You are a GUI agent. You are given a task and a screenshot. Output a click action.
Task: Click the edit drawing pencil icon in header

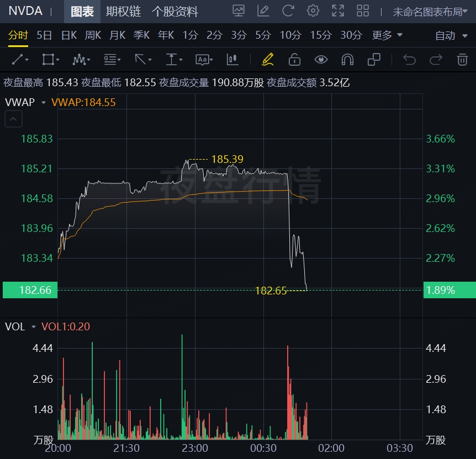click(x=263, y=11)
